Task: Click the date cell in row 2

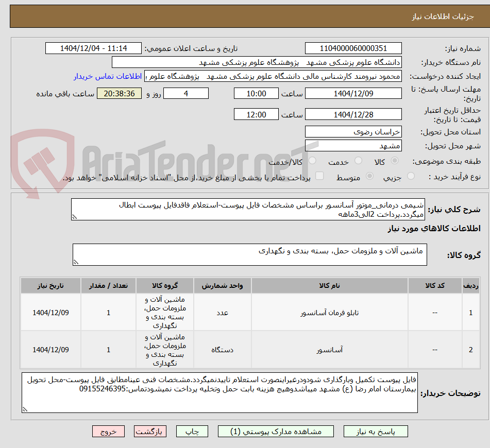Action: coord(50,350)
